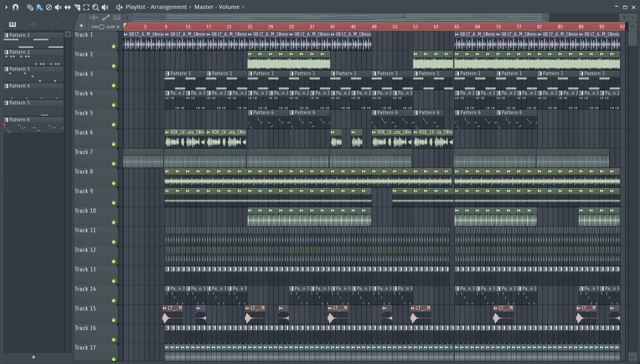640x364 pixels.
Task: Open menu of first Pa..n 3 clip on Track 14
Action: 167,289
